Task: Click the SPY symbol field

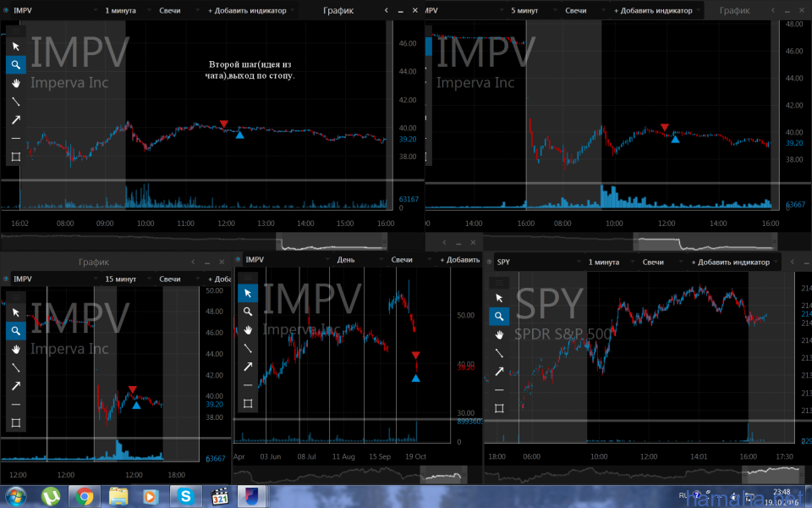Action: point(537,262)
